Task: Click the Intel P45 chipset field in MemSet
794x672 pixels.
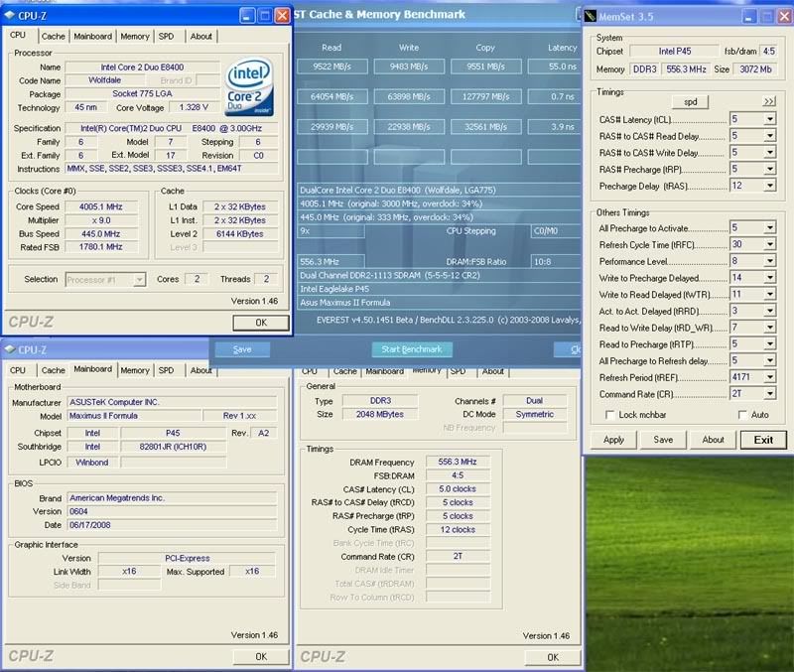Action: pos(675,52)
